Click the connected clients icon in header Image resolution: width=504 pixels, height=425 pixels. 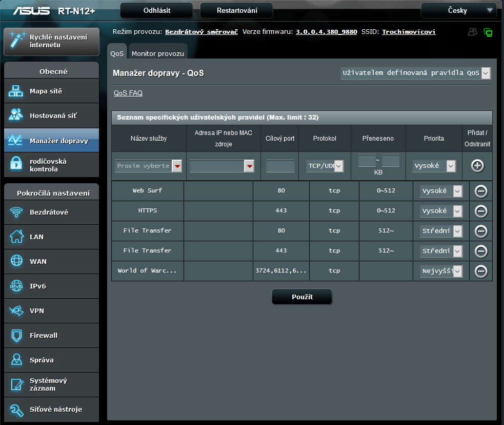472,32
